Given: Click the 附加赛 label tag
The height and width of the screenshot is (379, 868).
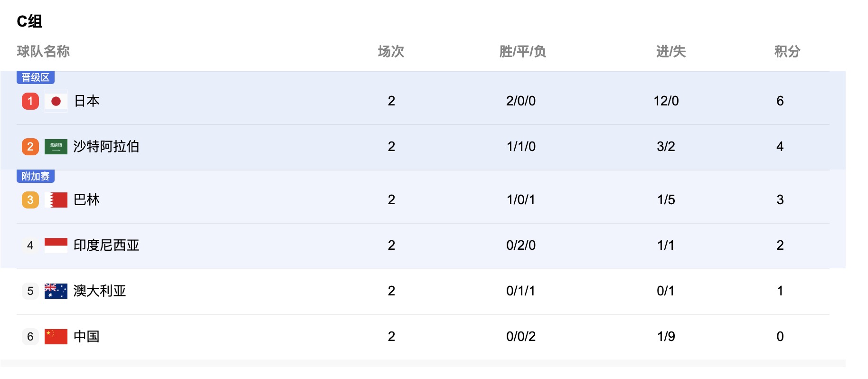Looking at the screenshot, I should point(36,176).
